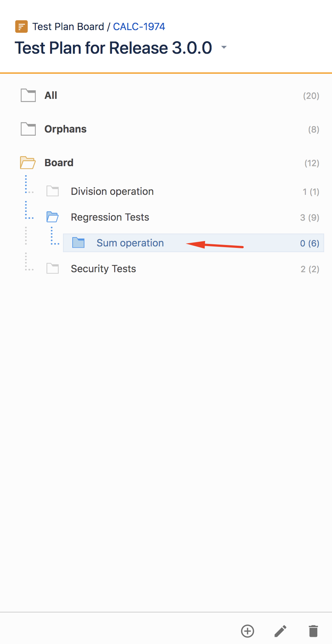Select the Regression Tests folder label
Viewport: 332px width, 644px height.
click(110, 217)
